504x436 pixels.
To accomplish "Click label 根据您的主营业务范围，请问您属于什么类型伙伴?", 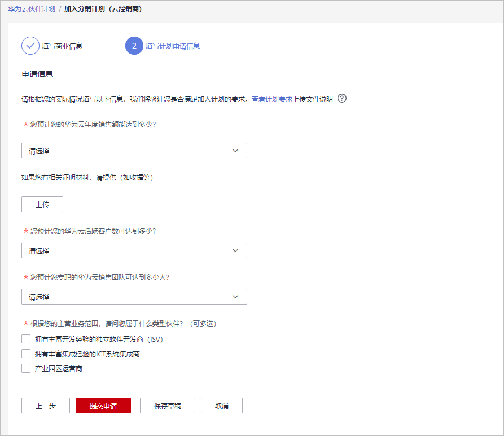I will coord(107,324).
